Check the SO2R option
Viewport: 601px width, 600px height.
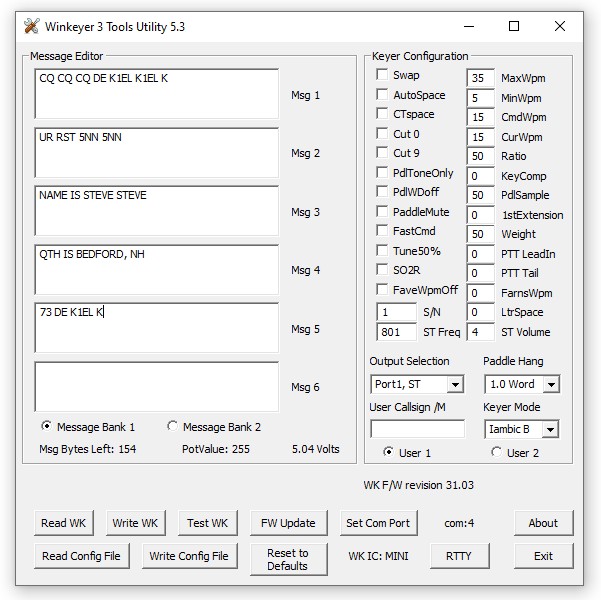pyautogui.click(x=382, y=270)
